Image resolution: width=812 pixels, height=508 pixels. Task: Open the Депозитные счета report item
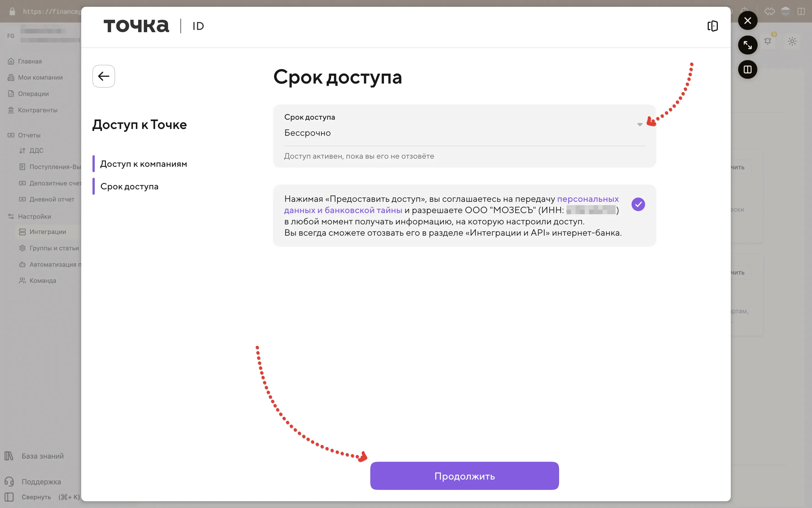(x=55, y=183)
